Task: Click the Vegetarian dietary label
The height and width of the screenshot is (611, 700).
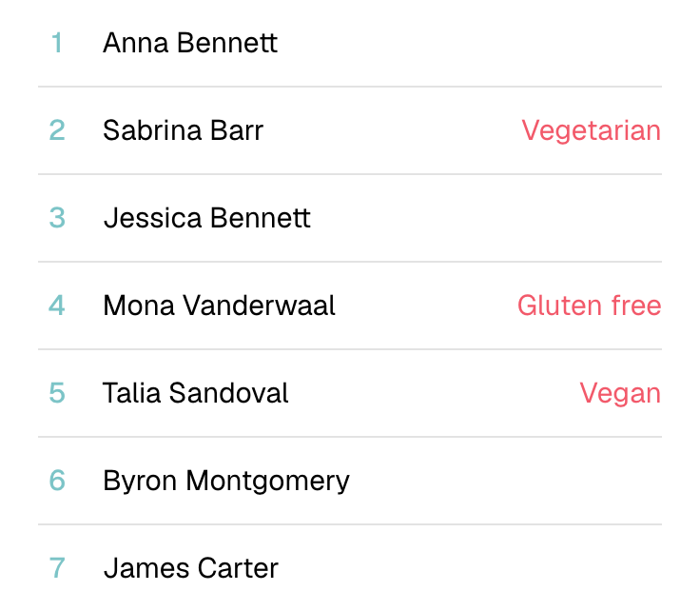Action: 591,131
